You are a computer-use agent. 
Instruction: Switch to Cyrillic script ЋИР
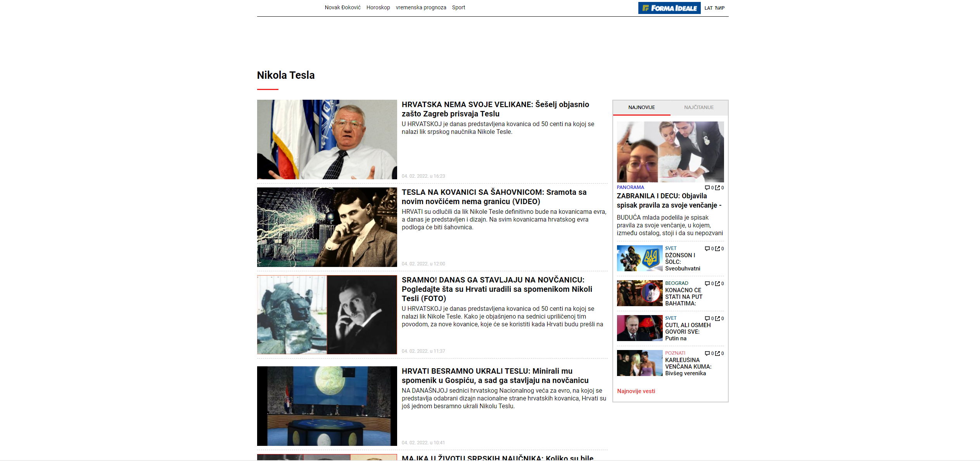[x=720, y=8]
